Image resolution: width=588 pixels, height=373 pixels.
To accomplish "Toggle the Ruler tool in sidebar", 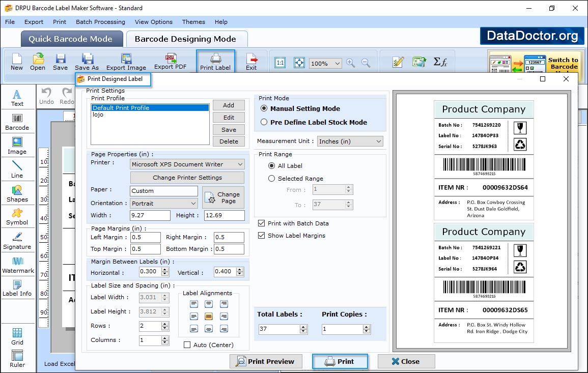I will point(17,359).
